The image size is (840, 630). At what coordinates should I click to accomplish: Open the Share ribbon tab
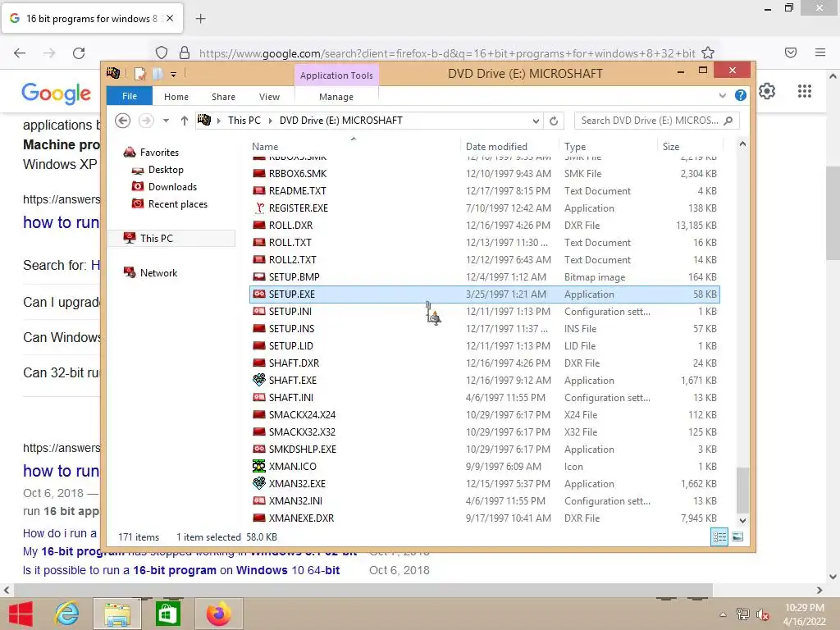click(x=223, y=97)
